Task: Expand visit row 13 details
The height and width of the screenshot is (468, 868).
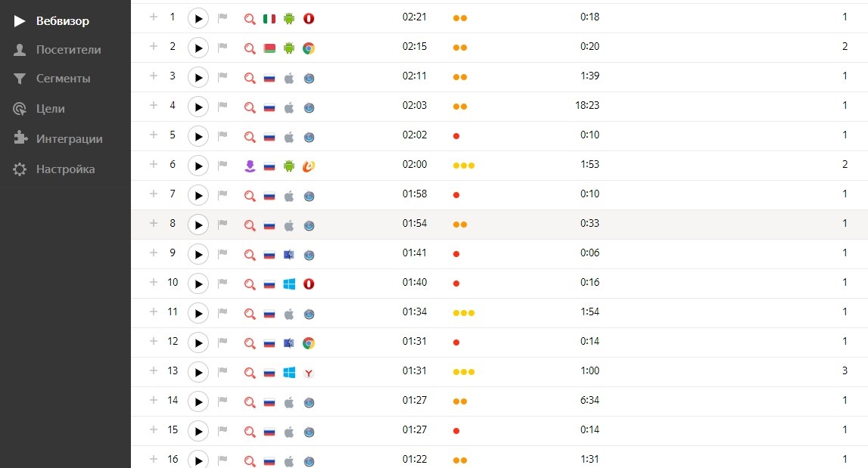Action: (x=154, y=370)
